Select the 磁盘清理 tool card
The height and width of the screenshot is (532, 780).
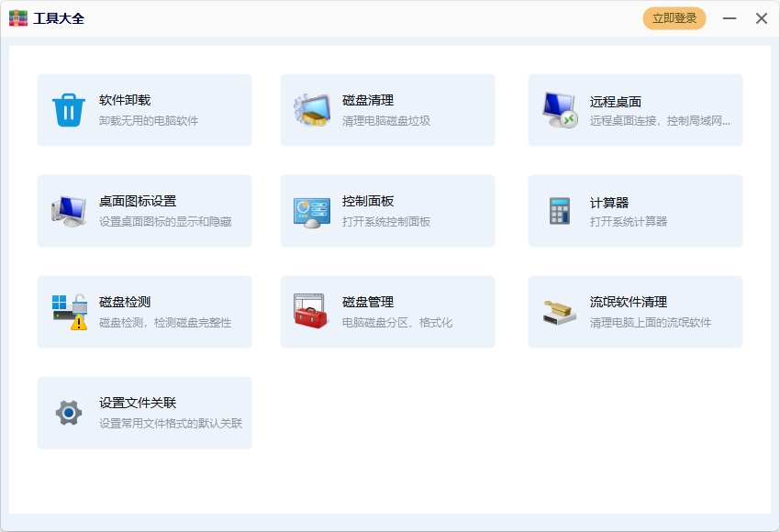coord(387,108)
